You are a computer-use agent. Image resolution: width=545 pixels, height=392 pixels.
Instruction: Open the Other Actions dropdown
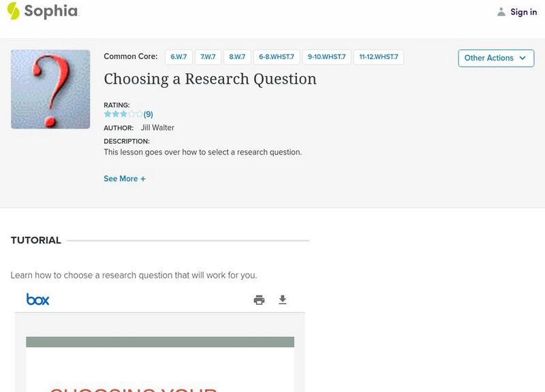pyautogui.click(x=495, y=58)
